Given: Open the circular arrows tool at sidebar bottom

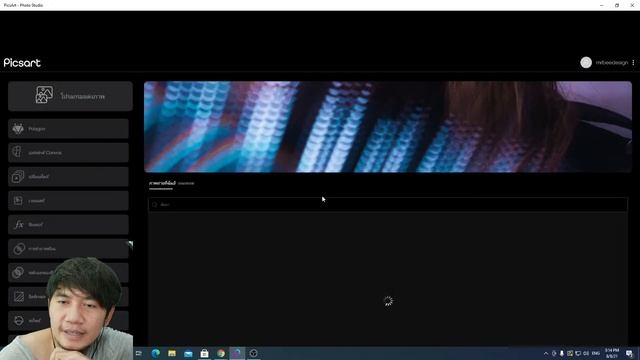Looking at the screenshot, I should tap(19, 320).
